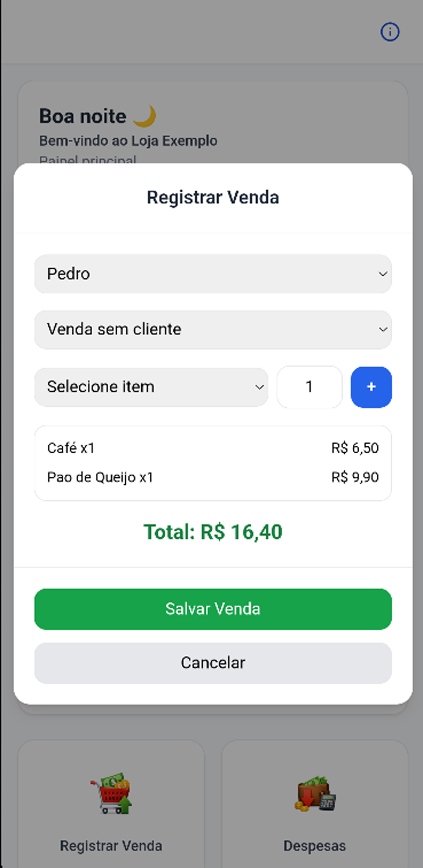Select the Café x1 line item
The width and height of the screenshot is (423, 868).
(71, 448)
